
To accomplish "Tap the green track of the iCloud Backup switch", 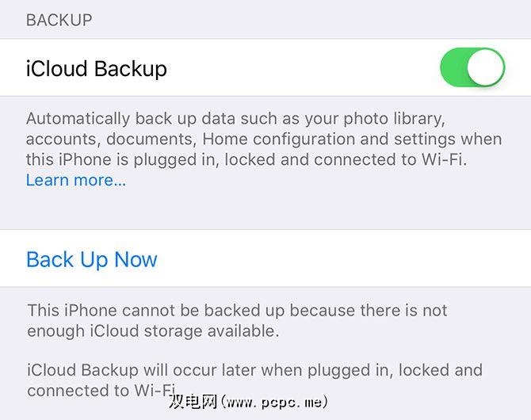I will (x=453, y=67).
